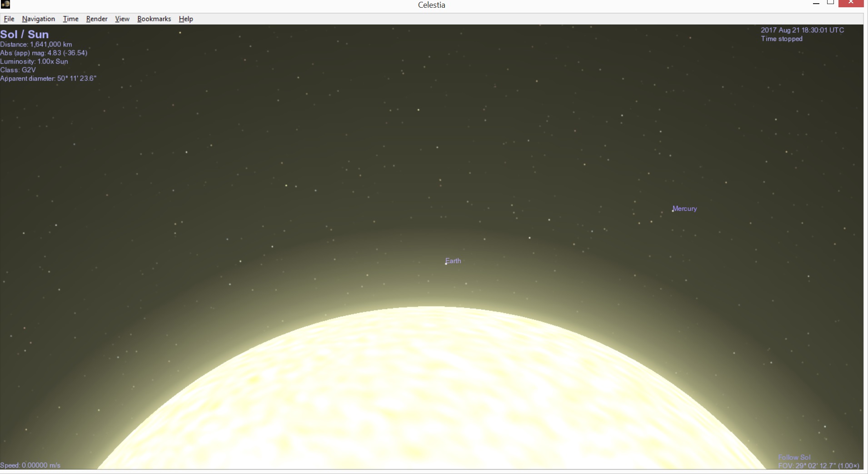This screenshot has height=474, width=868.
Task: Click the Sol / Sun heading text
Action: [x=25, y=34]
